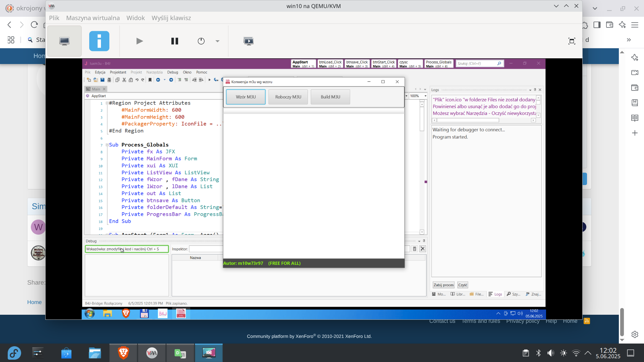Switch to the Libr... tab at bottom right

pyautogui.click(x=458, y=294)
